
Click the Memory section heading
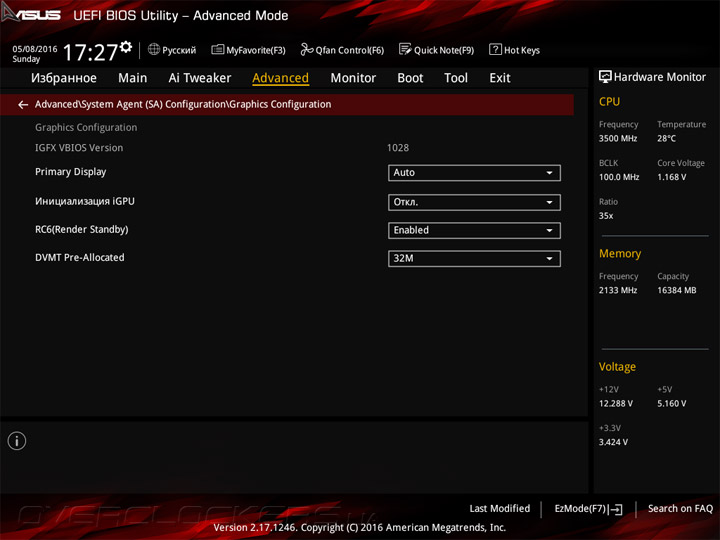point(620,253)
